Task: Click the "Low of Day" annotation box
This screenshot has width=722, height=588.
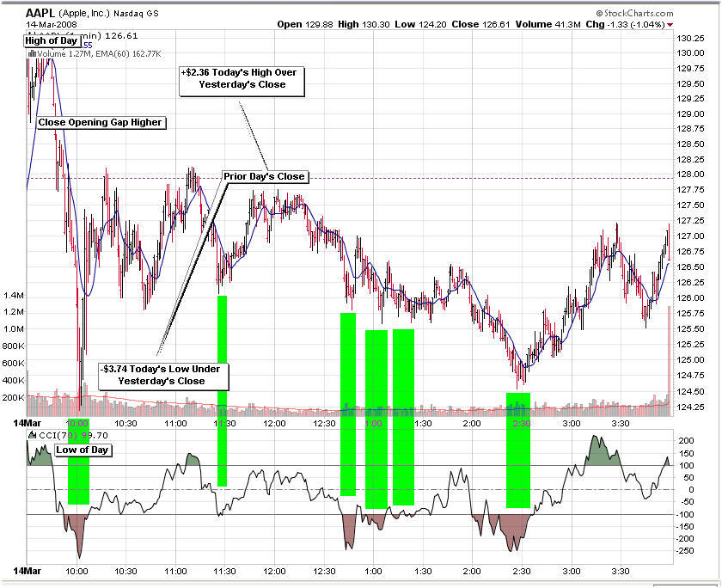Action: (83, 450)
